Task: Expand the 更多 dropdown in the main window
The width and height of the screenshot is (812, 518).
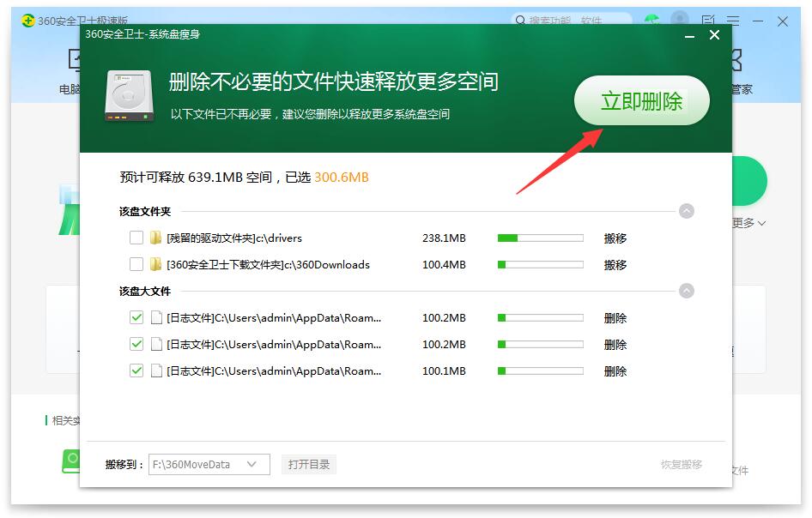Action: pyautogui.click(x=748, y=223)
